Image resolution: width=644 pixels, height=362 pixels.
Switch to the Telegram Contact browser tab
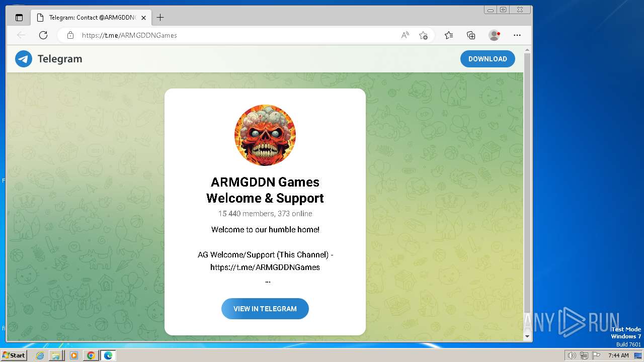pyautogui.click(x=91, y=18)
